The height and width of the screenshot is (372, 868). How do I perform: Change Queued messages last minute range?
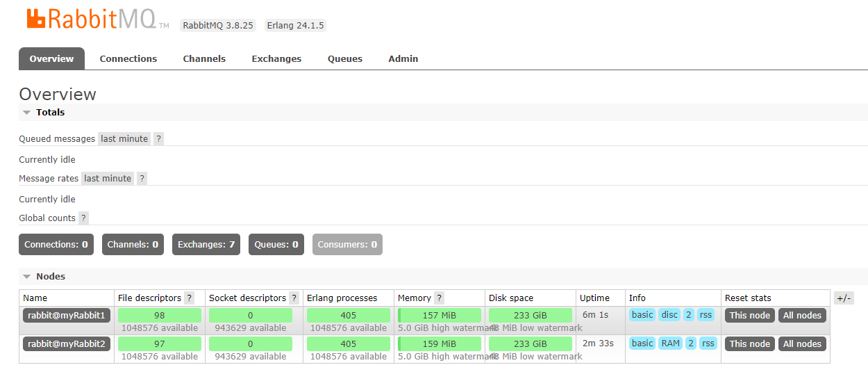tap(124, 139)
